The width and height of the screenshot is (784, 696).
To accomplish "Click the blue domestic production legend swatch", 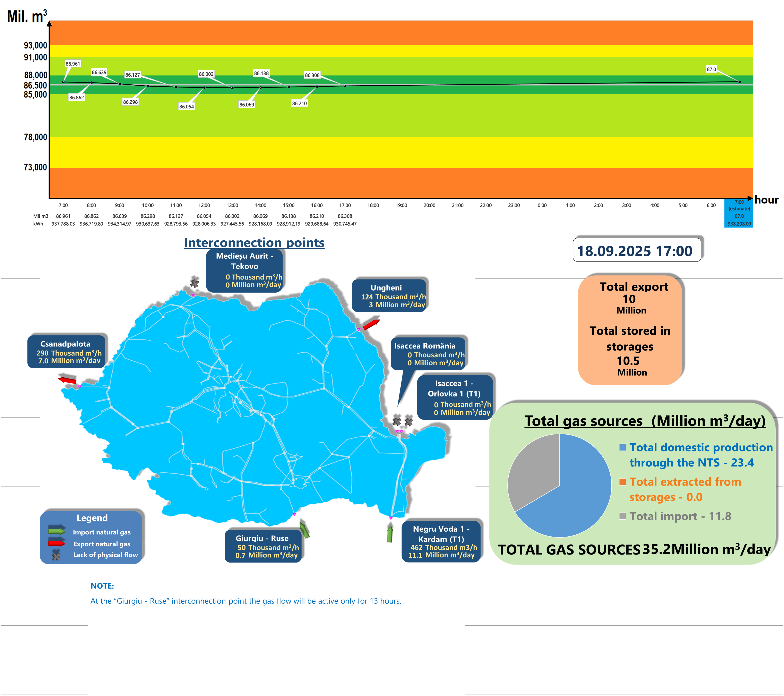I will (x=622, y=447).
